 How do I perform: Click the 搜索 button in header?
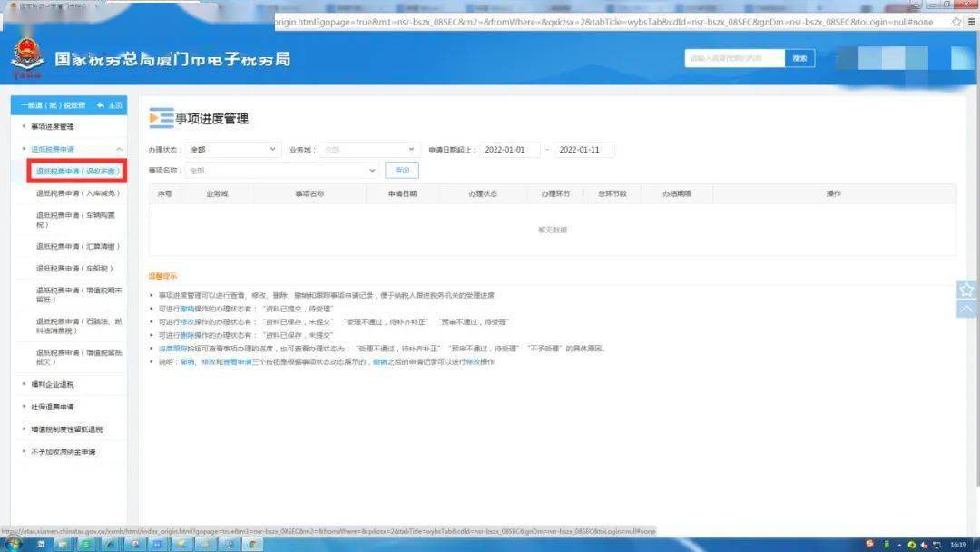click(799, 58)
